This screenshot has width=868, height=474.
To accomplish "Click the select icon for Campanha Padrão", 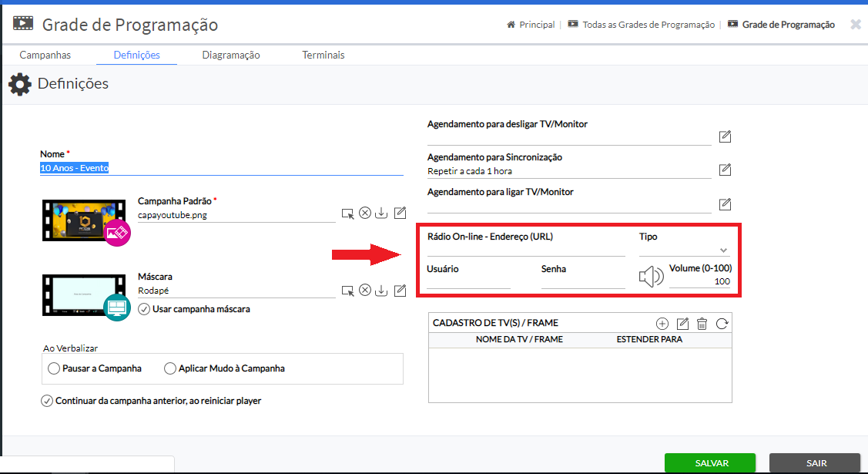I will coord(348,213).
